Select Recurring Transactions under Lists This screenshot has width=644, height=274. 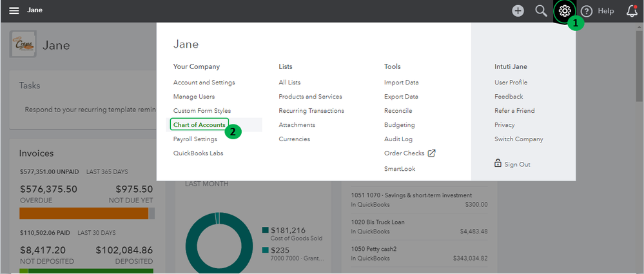(x=311, y=111)
